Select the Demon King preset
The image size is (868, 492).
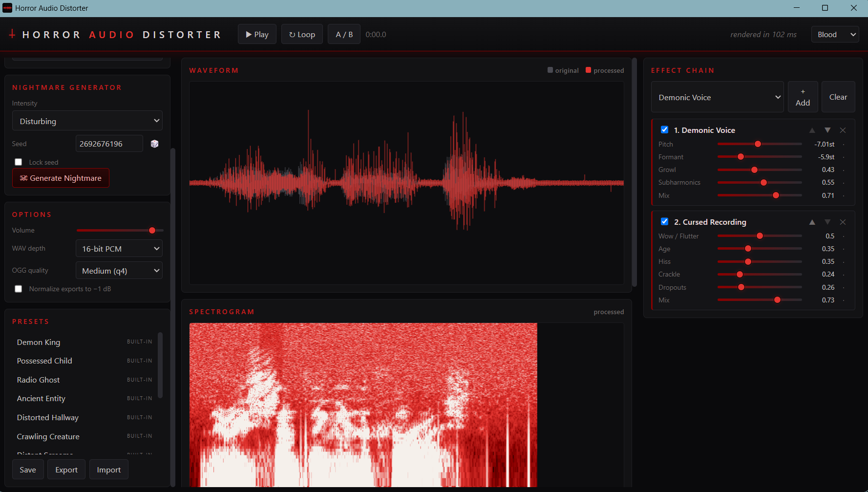(x=85, y=342)
